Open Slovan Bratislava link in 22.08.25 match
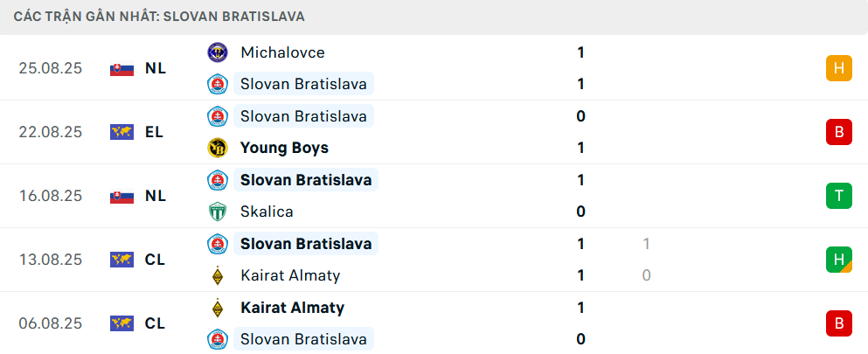 point(303,116)
